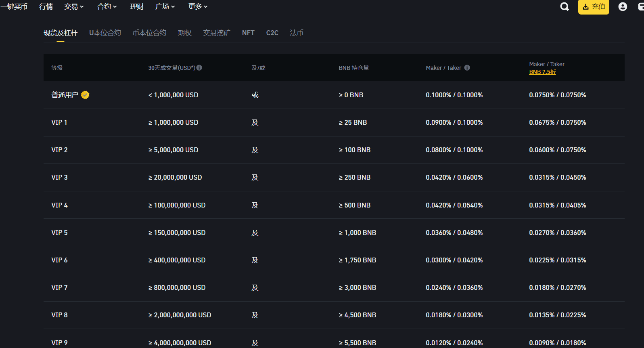Expand the 广场 dropdown menu
The height and width of the screenshot is (348, 644).
point(165,6)
